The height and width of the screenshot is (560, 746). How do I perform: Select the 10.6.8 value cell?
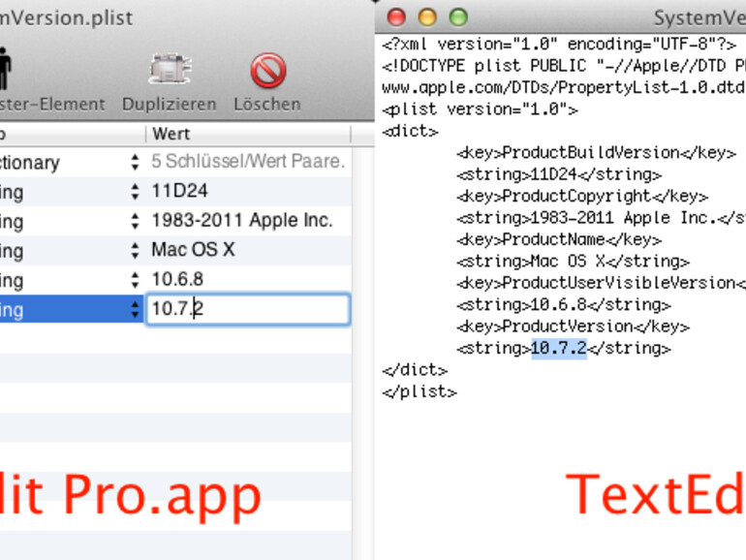tap(248, 280)
